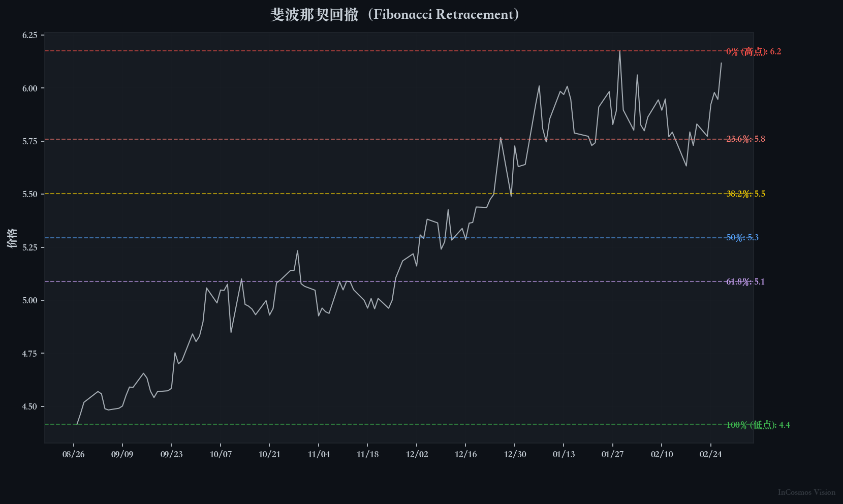
Task: Click the 08/26 date tick
Action: (x=74, y=454)
